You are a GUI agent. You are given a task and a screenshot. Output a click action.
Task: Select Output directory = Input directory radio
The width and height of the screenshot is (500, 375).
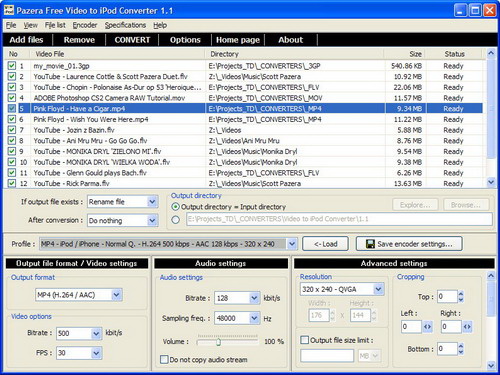click(x=175, y=207)
